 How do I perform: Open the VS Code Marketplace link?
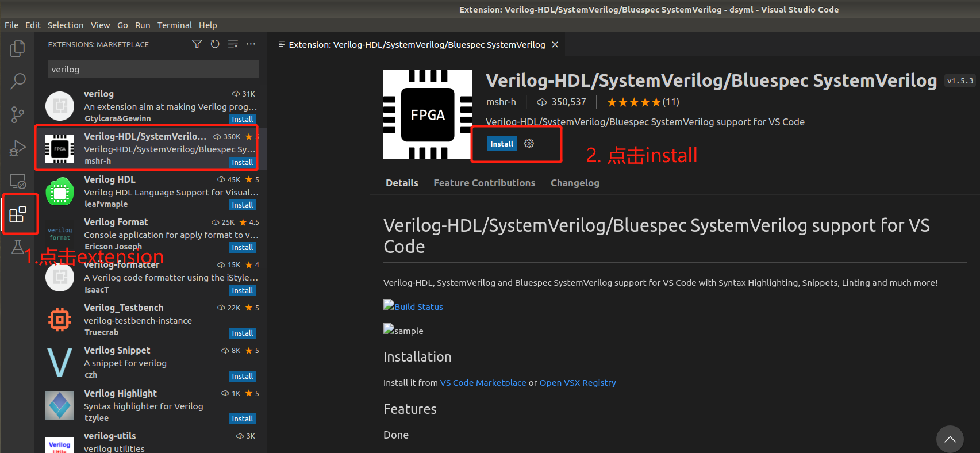pyautogui.click(x=483, y=383)
